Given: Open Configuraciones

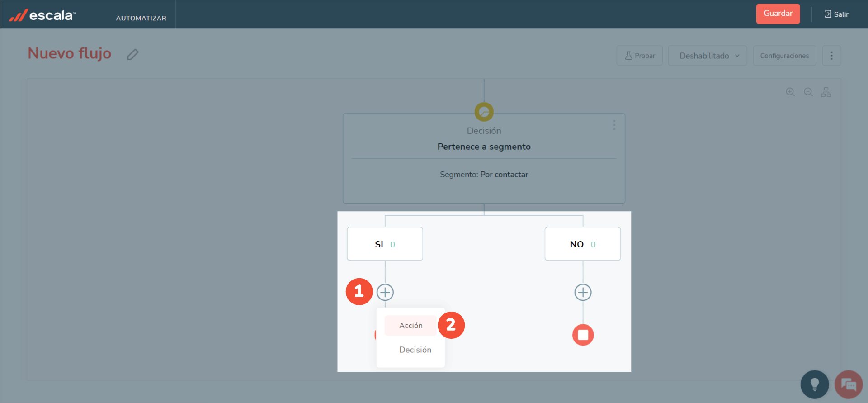Looking at the screenshot, I should point(784,56).
